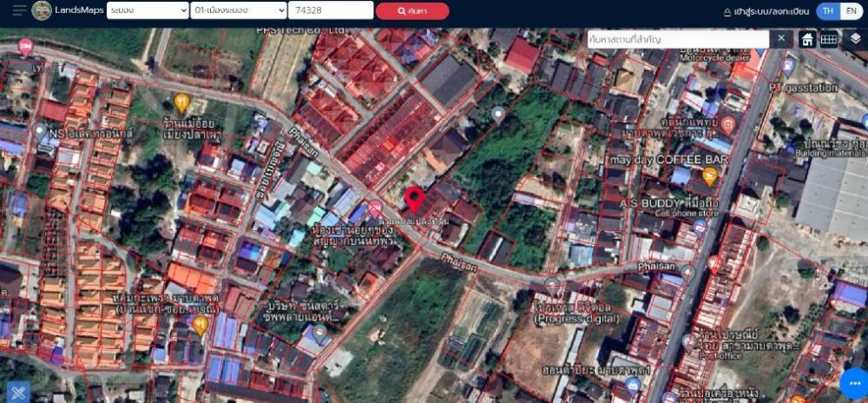868x403 pixels.
Task: Clear the place search with X button
Action: tap(781, 39)
